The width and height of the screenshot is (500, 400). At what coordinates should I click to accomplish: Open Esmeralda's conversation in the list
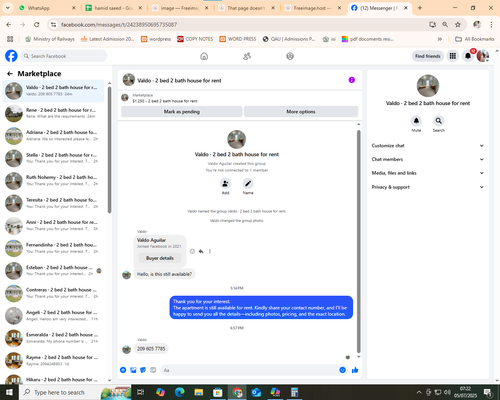tap(53, 338)
